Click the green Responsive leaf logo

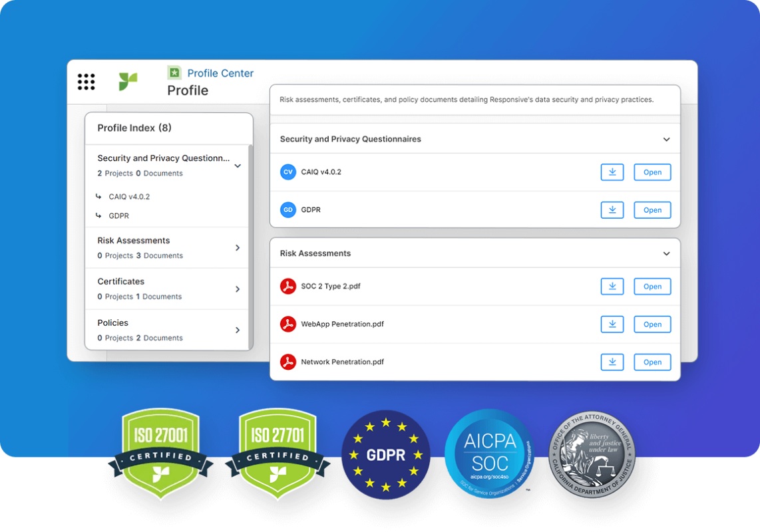(128, 81)
